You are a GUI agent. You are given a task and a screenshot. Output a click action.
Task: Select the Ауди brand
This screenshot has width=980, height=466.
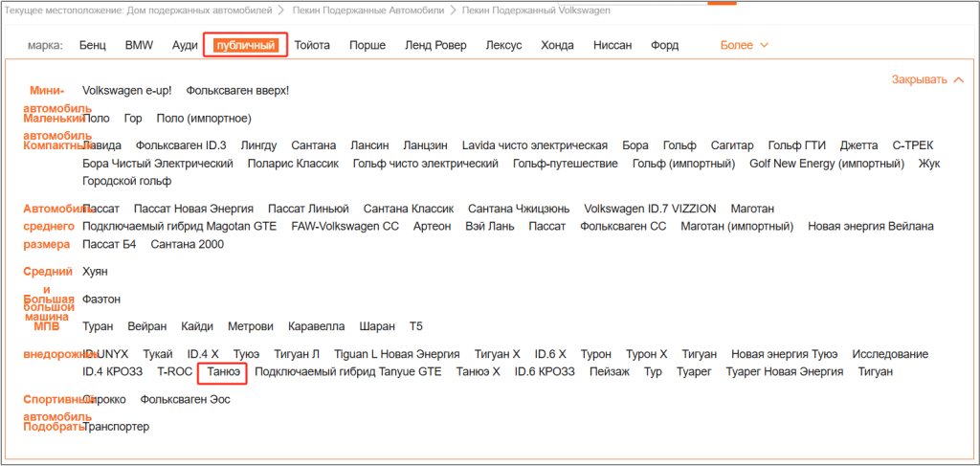click(x=185, y=45)
